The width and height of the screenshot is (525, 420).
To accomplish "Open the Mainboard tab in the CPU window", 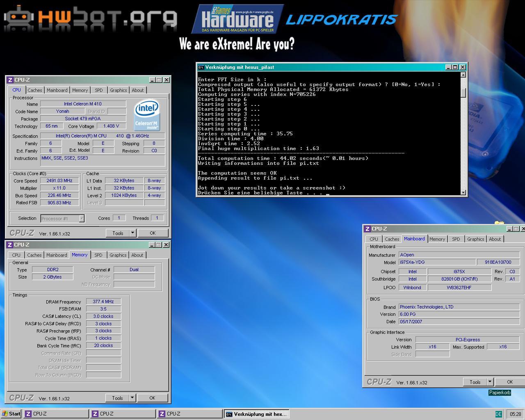I will point(57,90).
